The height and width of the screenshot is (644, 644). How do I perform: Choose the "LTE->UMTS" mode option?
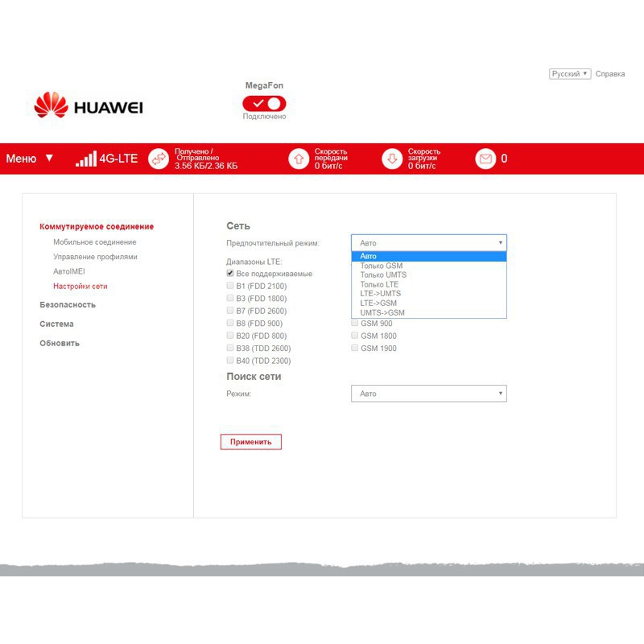click(380, 294)
